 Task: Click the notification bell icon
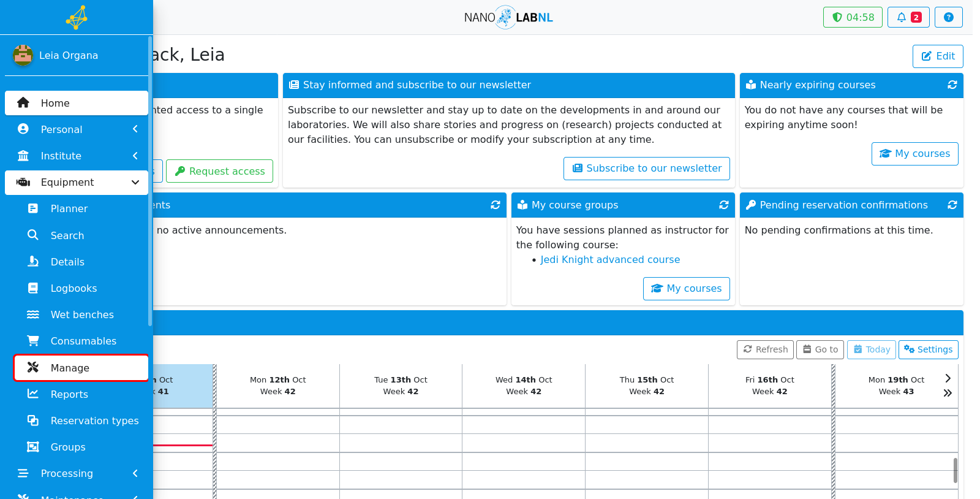(908, 17)
